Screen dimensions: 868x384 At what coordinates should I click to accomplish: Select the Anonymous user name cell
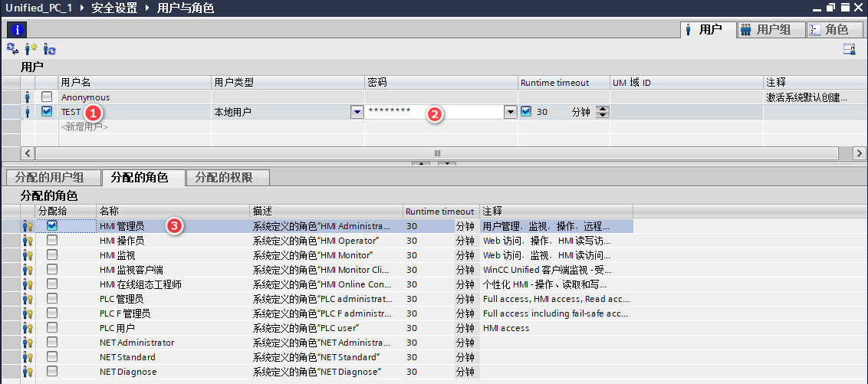(x=134, y=97)
